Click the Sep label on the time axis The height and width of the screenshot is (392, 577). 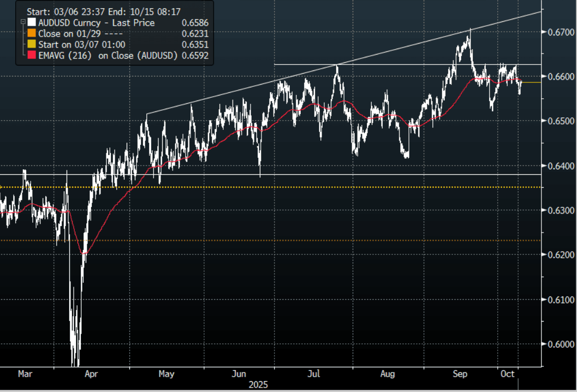tap(461, 374)
